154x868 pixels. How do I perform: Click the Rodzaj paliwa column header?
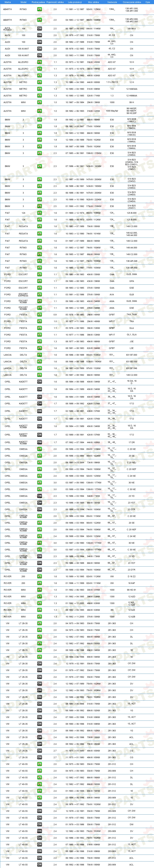coord(38,2)
